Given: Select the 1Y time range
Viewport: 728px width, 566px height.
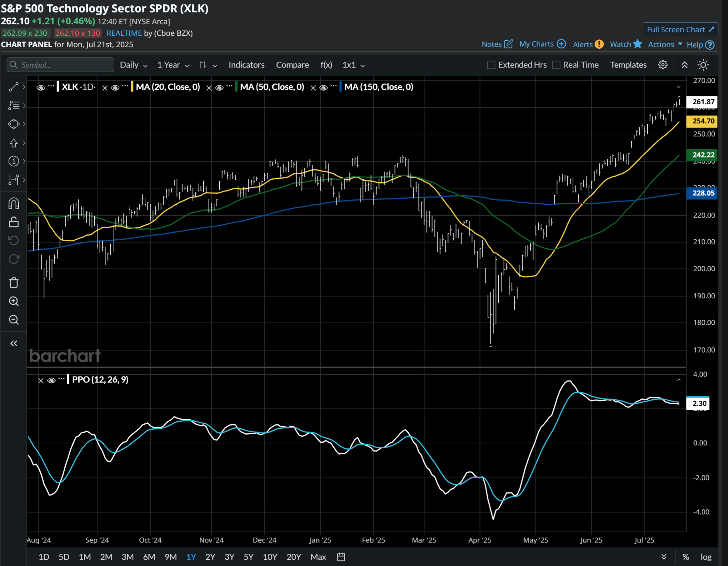Looking at the screenshot, I should click(191, 557).
